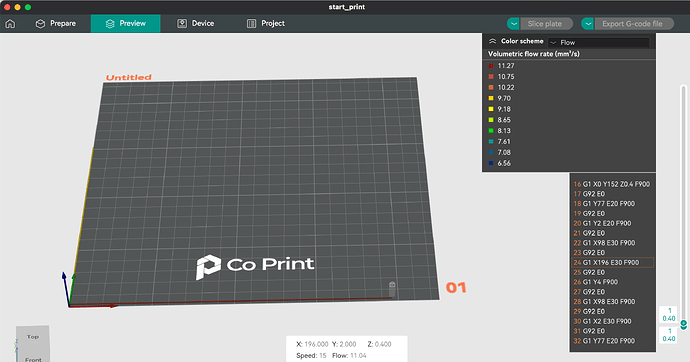Maximize the window with green button
The width and height of the screenshot is (690, 362).
[28, 7]
